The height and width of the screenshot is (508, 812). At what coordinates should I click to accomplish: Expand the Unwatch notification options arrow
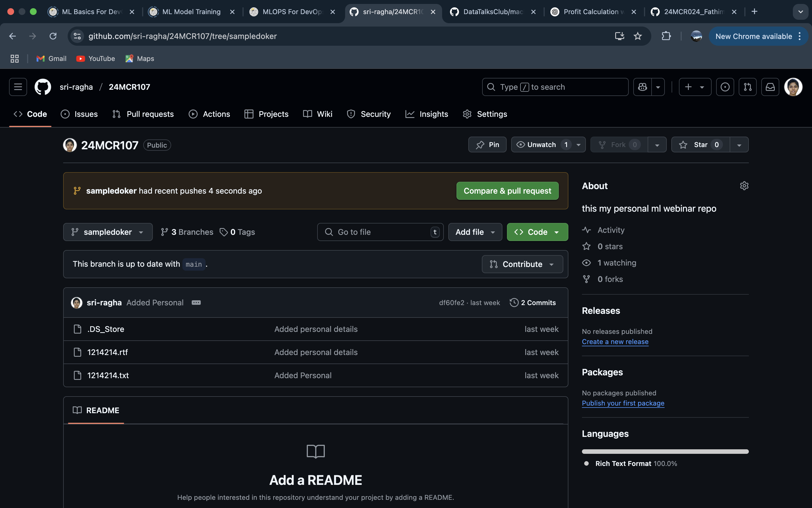pos(579,145)
